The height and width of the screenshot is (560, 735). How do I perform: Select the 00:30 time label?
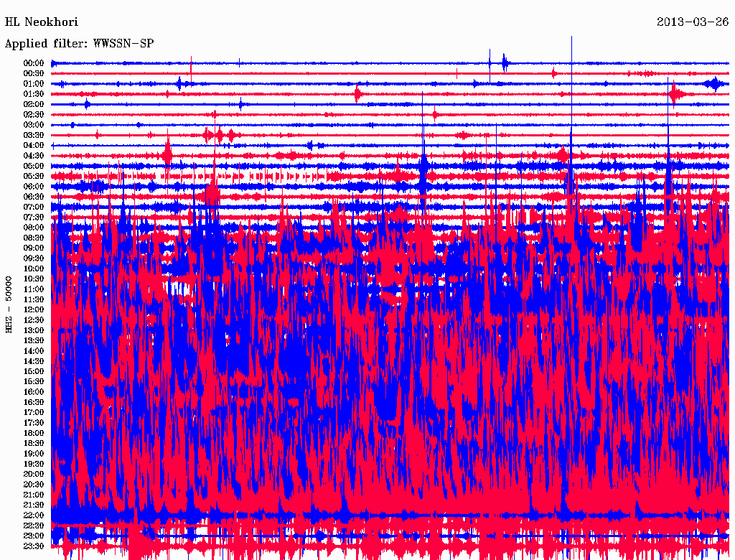click(34, 73)
